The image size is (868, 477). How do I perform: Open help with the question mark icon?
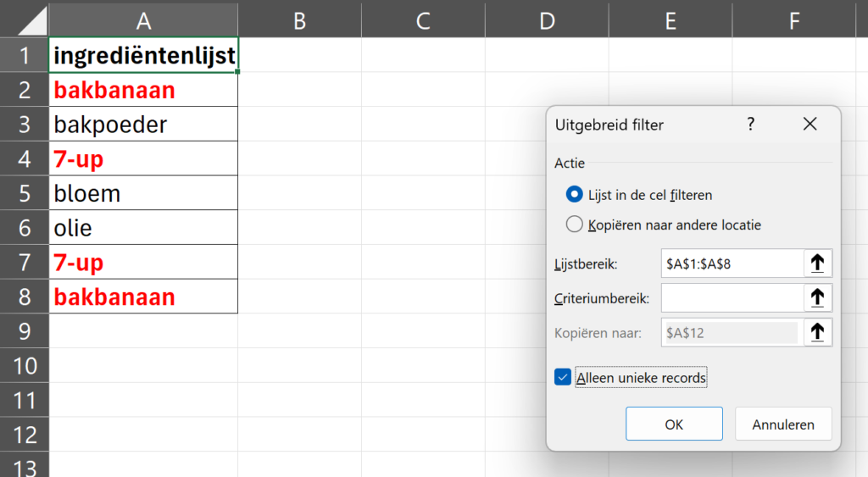coord(751,124)
